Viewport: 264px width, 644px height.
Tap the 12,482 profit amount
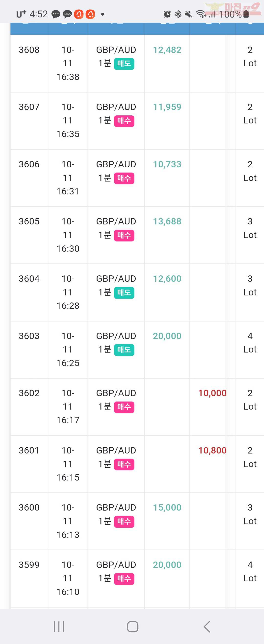[167, 50]
